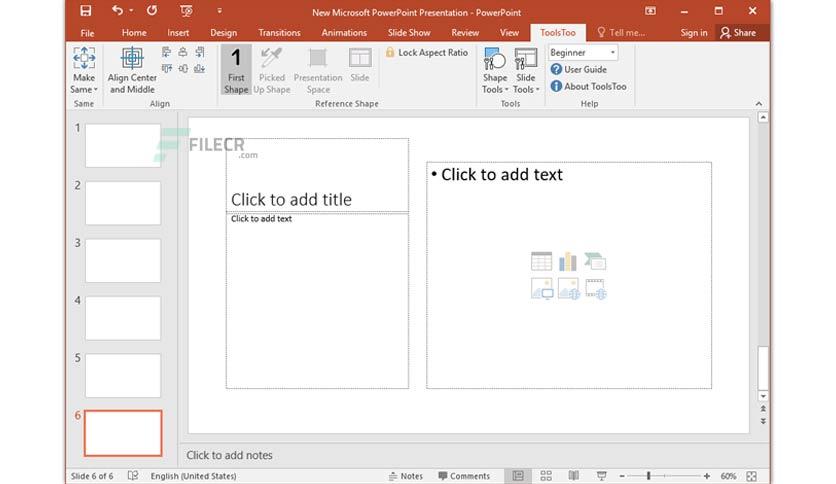Click the Insert Chart placeholder icon
836x484 pixels.
tap(568, 261)
